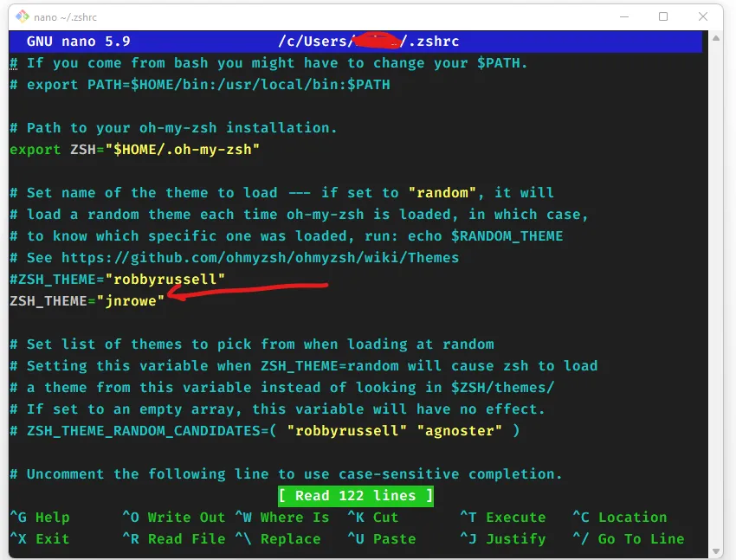Click the ^T Execute shortcut

(x=503, y=518)
